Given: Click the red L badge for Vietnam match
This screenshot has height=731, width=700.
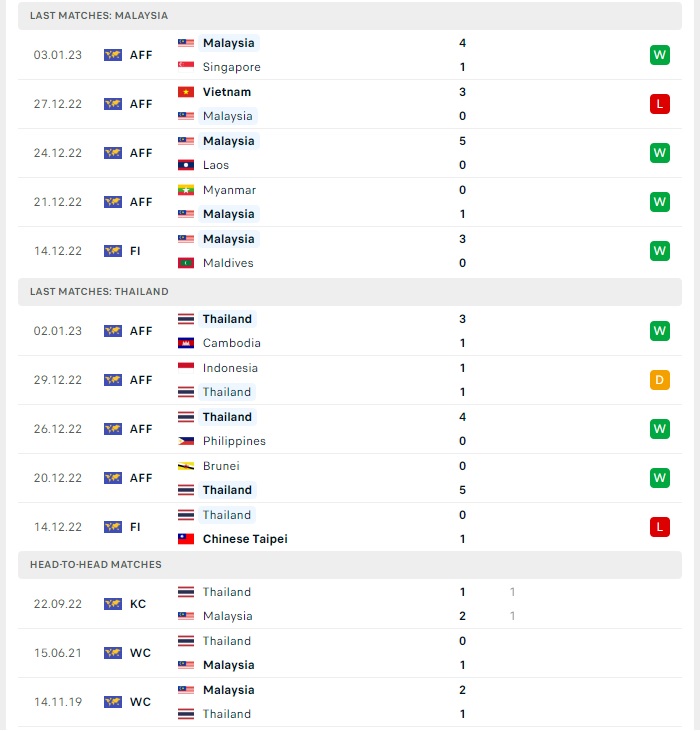Looking at the screenshot, I should [x=659, y=104].
